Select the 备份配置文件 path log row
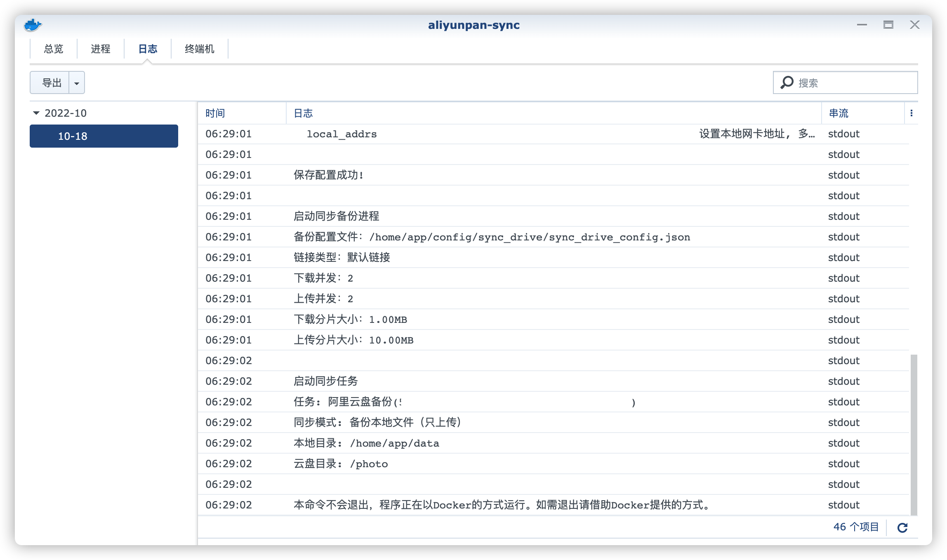 (554, 237)
